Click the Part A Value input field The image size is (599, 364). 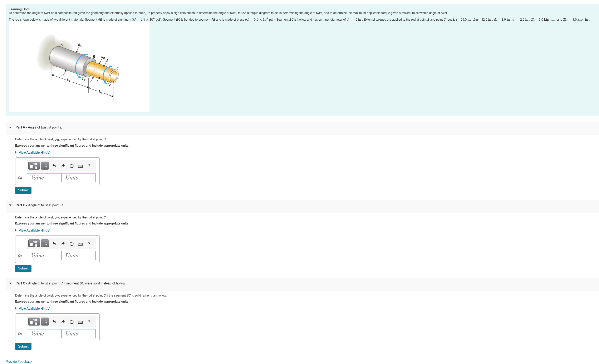[44, 177]
